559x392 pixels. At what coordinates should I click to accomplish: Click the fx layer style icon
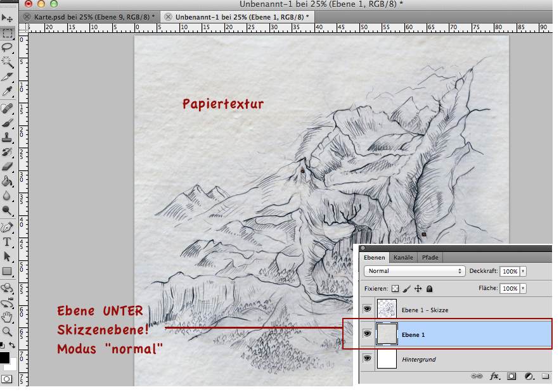pos(494,376)
